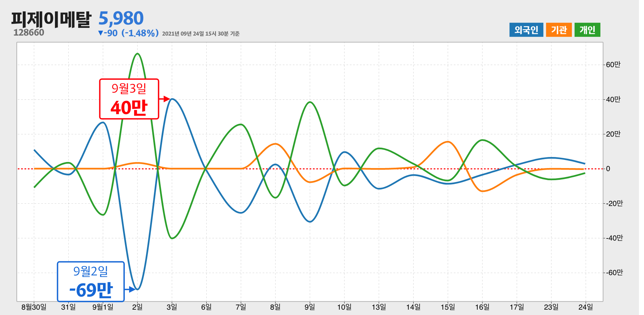Toggle the green 개인 legend series
The image size is (644, 315).
587,30
